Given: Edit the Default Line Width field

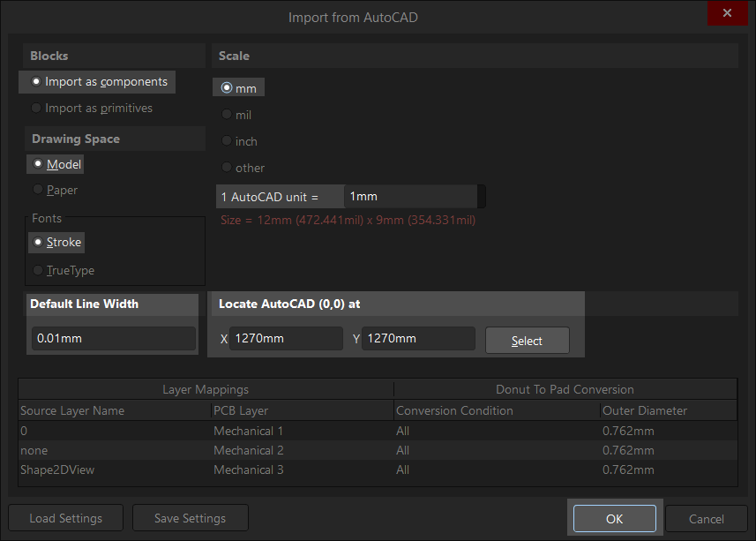Looking at the screenshot, I should click(x=114, y=339).
